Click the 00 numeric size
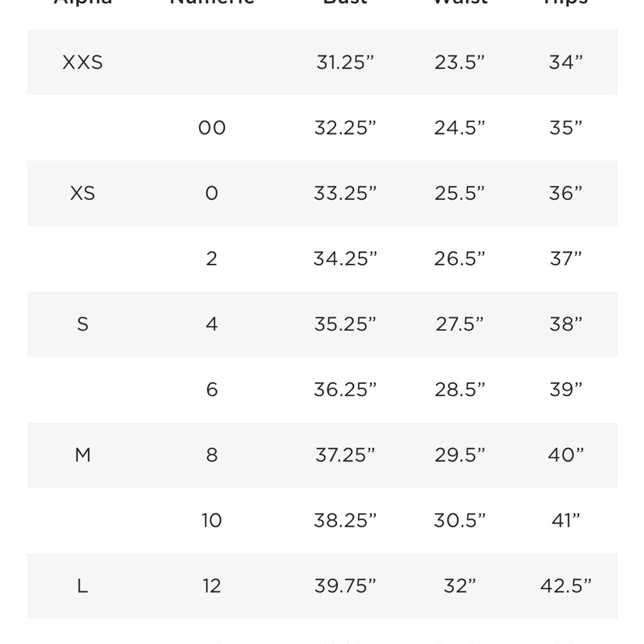The width and height of the screenshot is (644, 644). coord(212,128)
